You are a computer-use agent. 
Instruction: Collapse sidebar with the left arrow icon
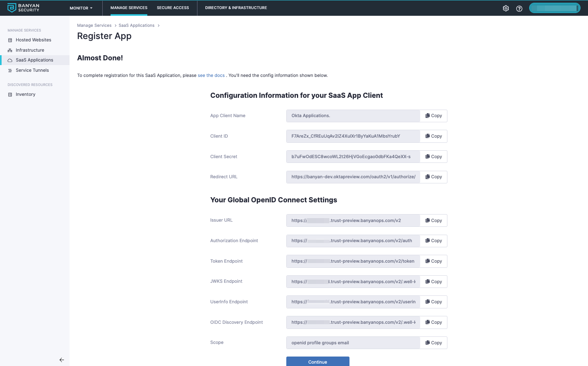pyautogui.click(x=62, y=360)
